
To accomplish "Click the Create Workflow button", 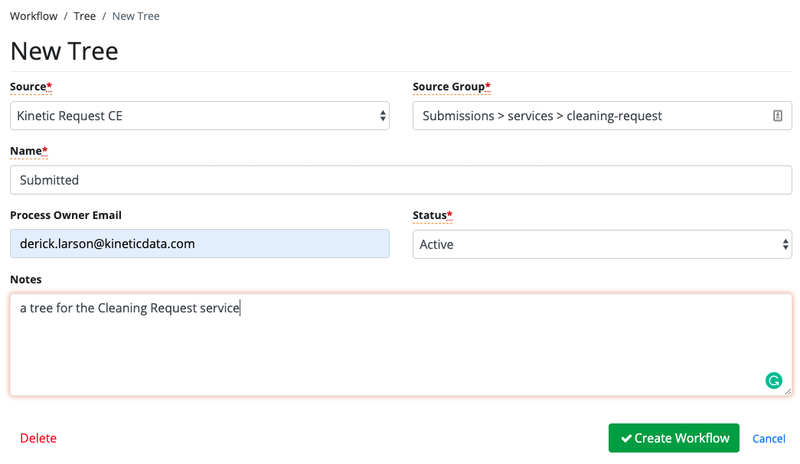I will click(x=673, y=438).
